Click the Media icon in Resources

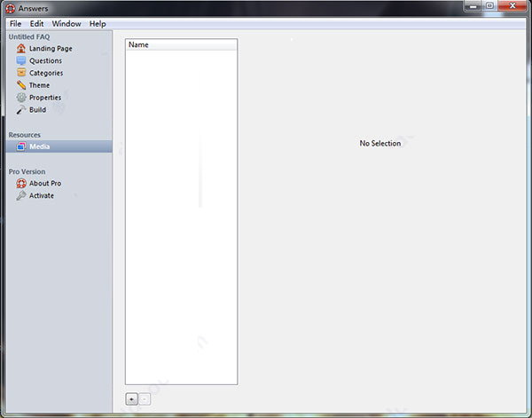click(21, 146)
